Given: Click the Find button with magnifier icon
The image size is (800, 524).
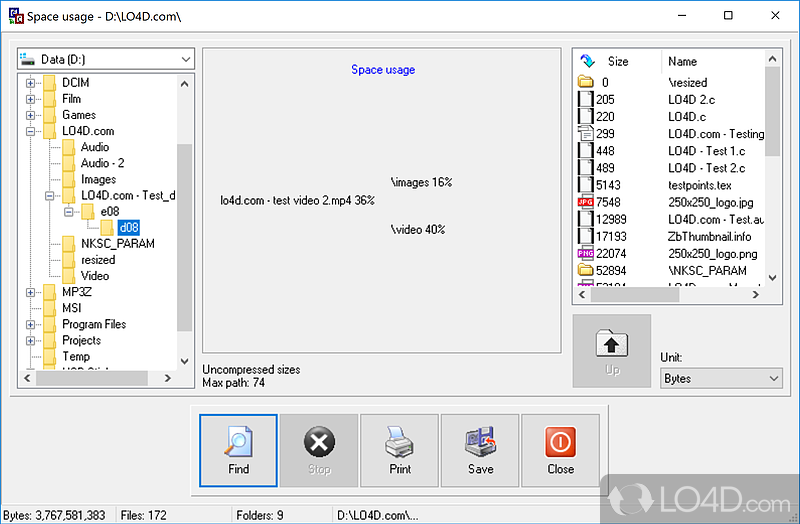Looking at the screenshot, I should (238, 451).
